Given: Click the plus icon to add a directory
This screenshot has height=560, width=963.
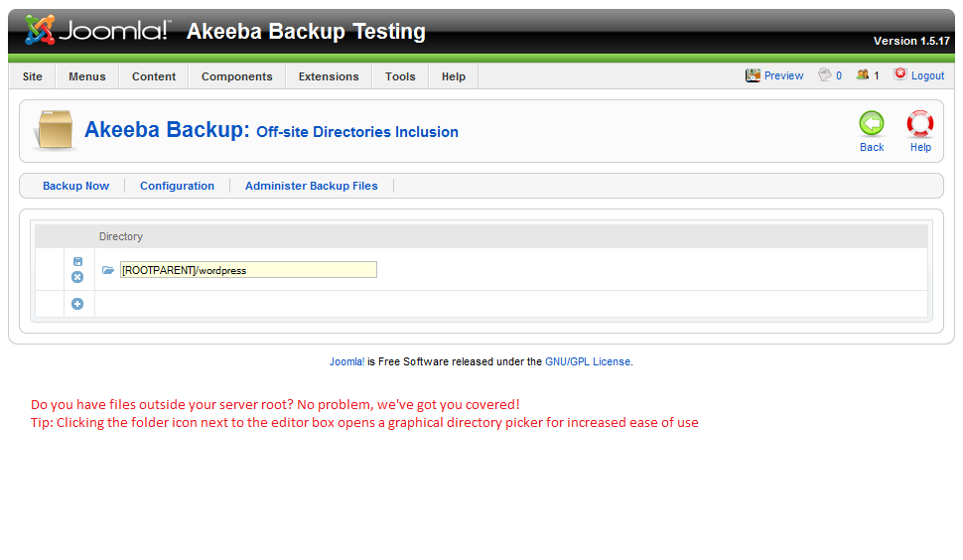Looking at the screenshot, I should (x=77, y=304).
